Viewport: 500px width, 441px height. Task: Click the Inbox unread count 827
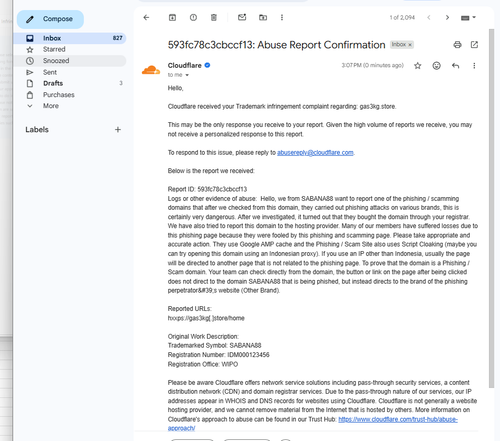(117, 38)
